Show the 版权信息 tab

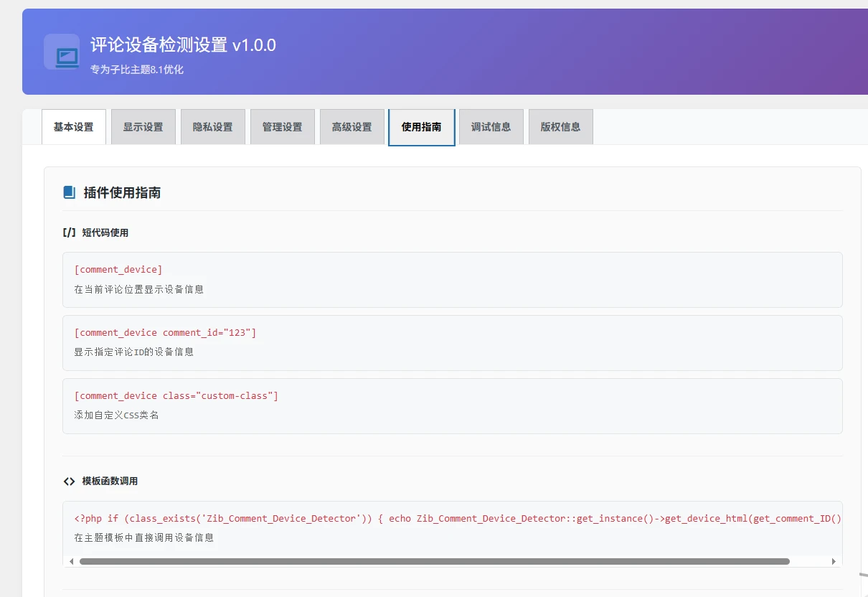(560, 127)
